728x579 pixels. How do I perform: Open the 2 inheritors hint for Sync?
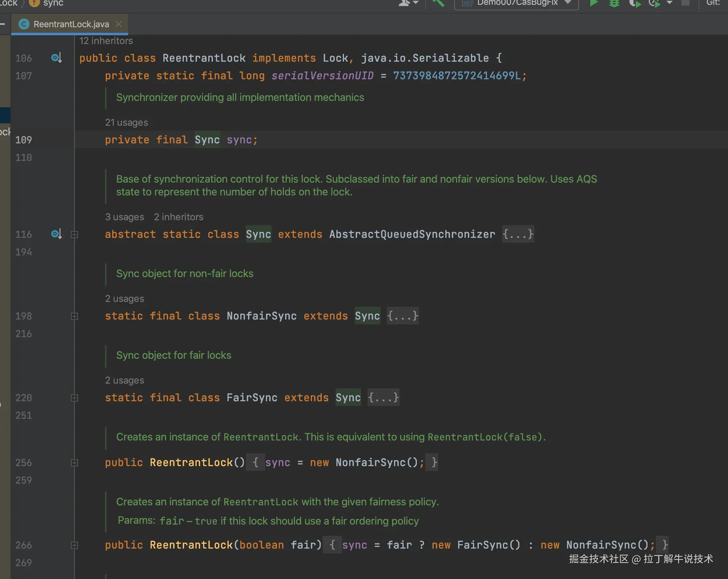click(x=179, y=217)
